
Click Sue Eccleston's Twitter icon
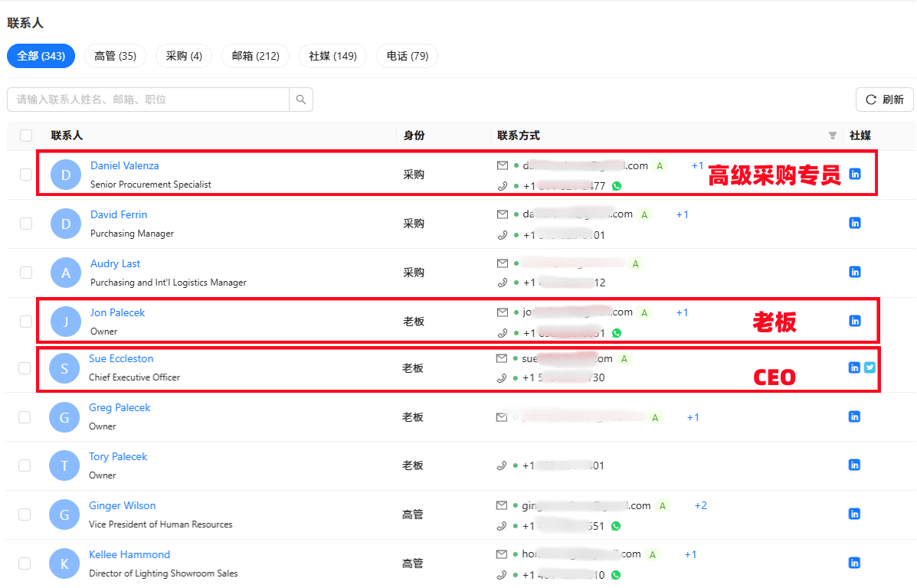click(x=870, y=367)
